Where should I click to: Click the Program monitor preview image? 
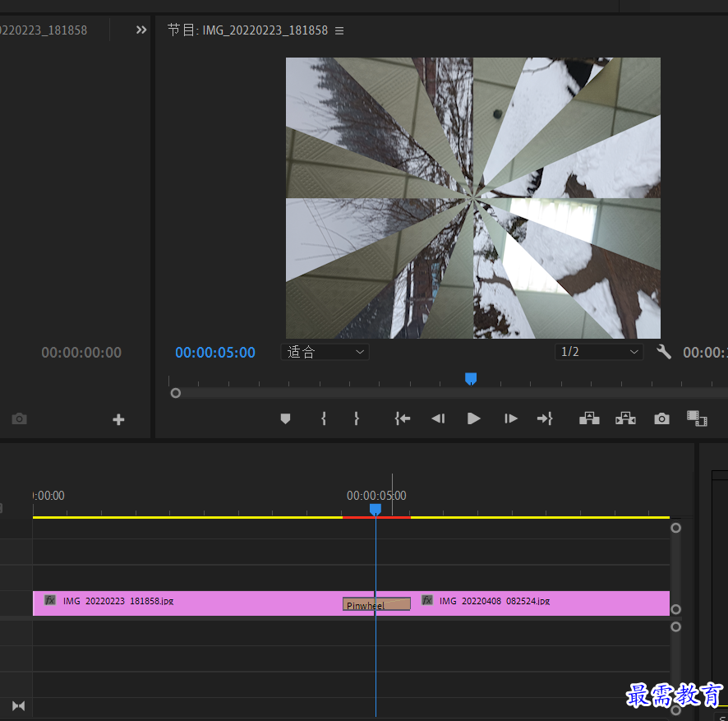click(x=473, y=198)
